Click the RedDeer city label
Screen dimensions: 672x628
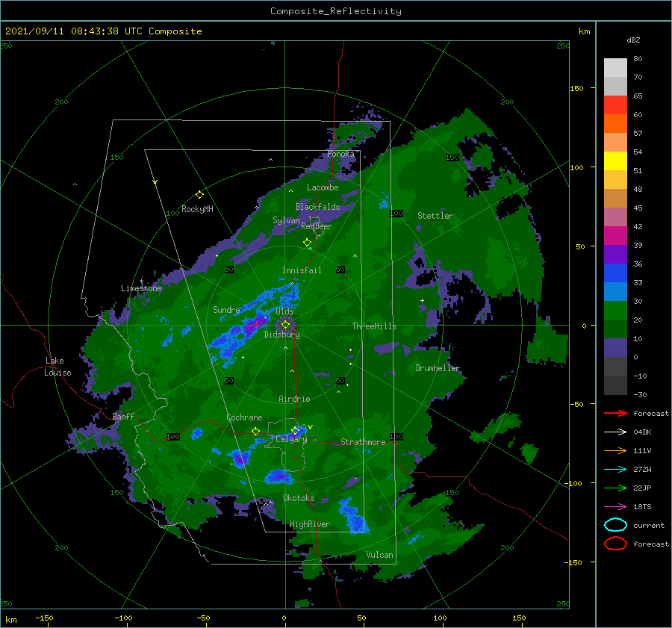[317, 226]
